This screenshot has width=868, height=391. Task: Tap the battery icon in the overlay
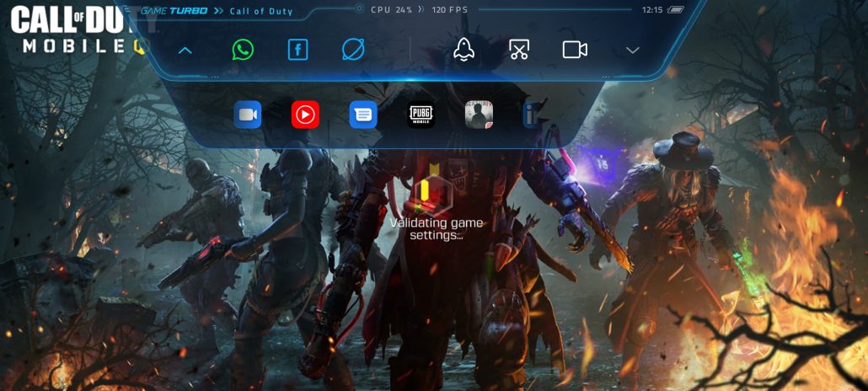(676, 9)
